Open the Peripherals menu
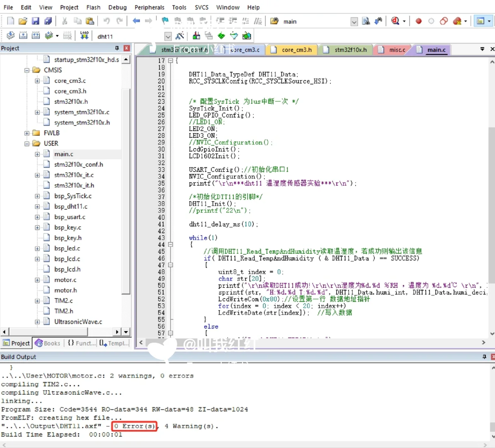This screenshot has height=448, width=495. [x=149, y=7]
